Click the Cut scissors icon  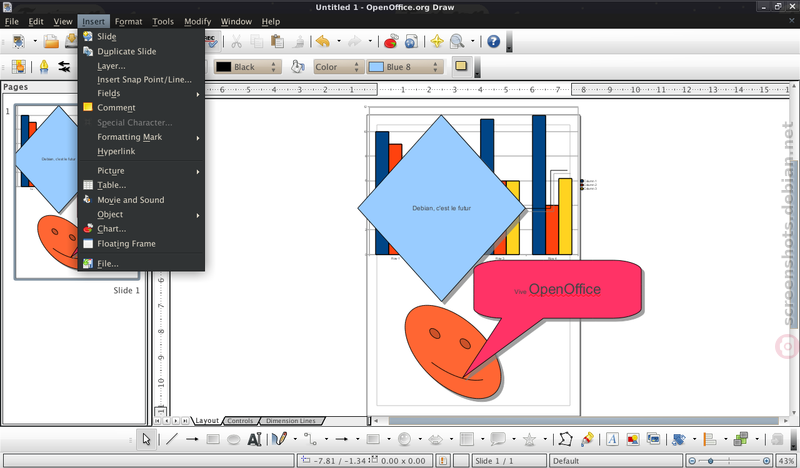(236, 41)
